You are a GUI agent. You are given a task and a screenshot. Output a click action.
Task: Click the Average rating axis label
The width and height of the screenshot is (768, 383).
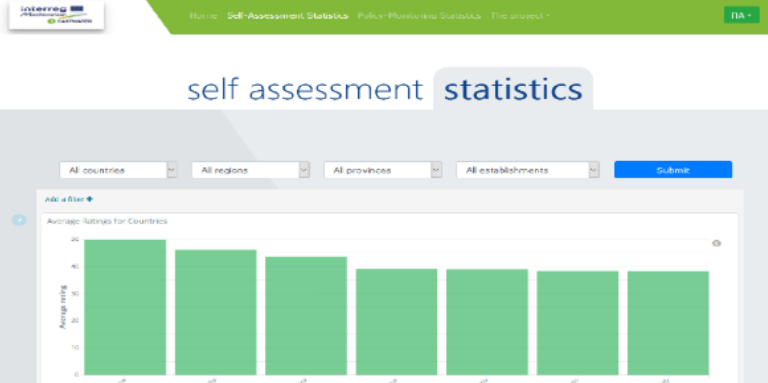(x=63, y=307)
